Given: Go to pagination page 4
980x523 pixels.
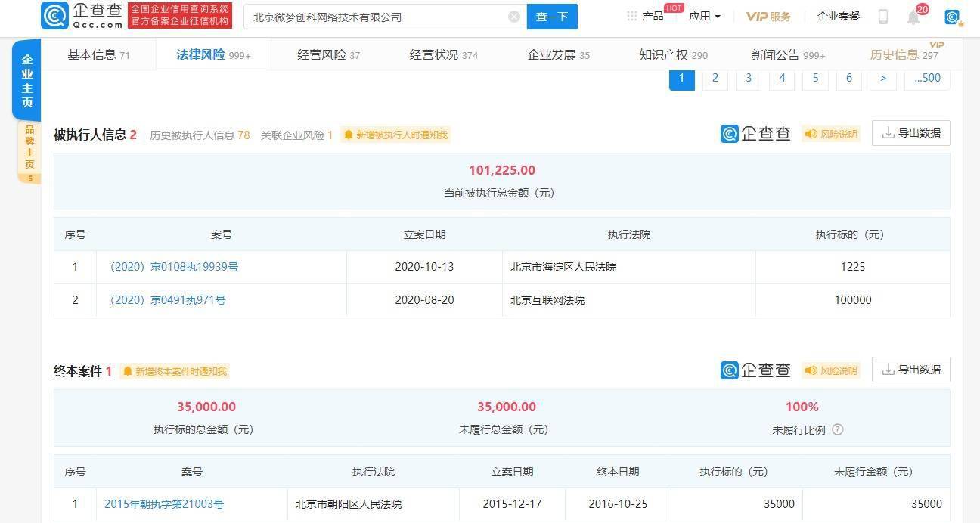Looking at the screenshot, I should (782, 78).
